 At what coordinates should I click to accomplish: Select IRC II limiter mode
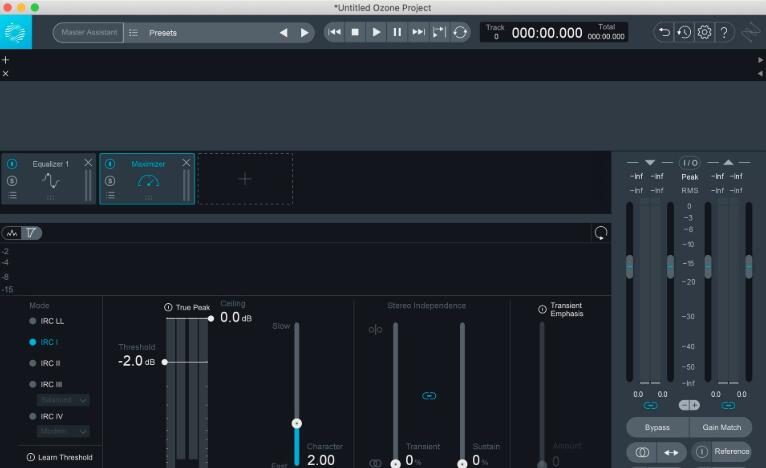[33, 363]
